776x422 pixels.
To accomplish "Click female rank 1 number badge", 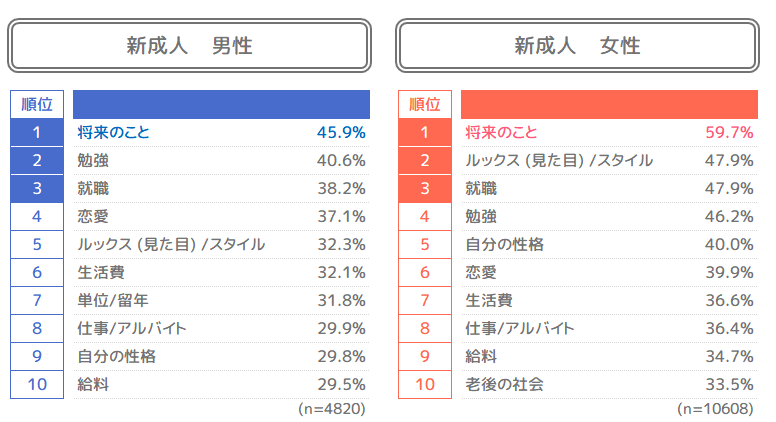I will 425,132.
